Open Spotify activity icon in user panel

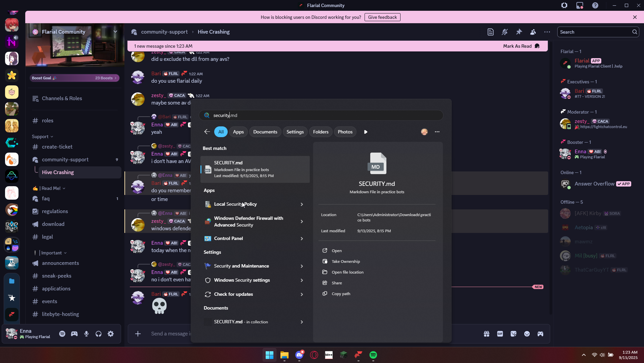(x=62, y=334)
